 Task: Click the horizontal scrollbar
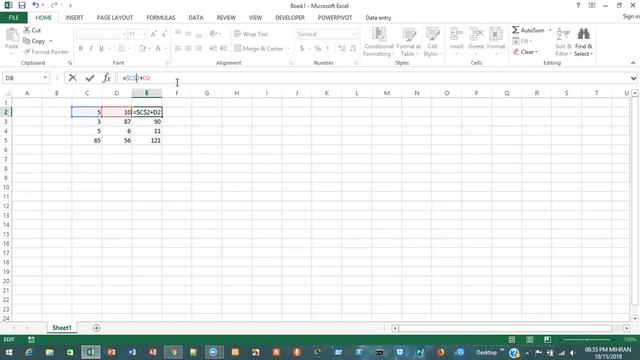coord(506,328)
